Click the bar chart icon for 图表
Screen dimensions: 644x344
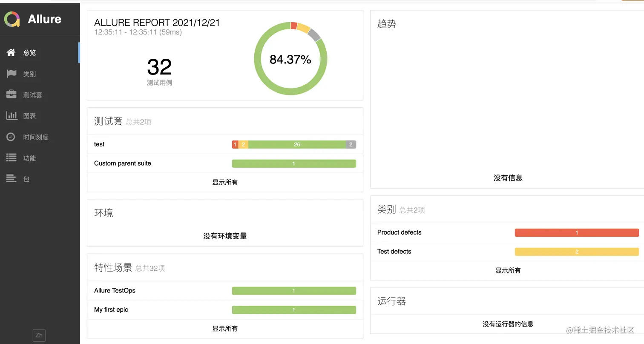pos(11,115)
